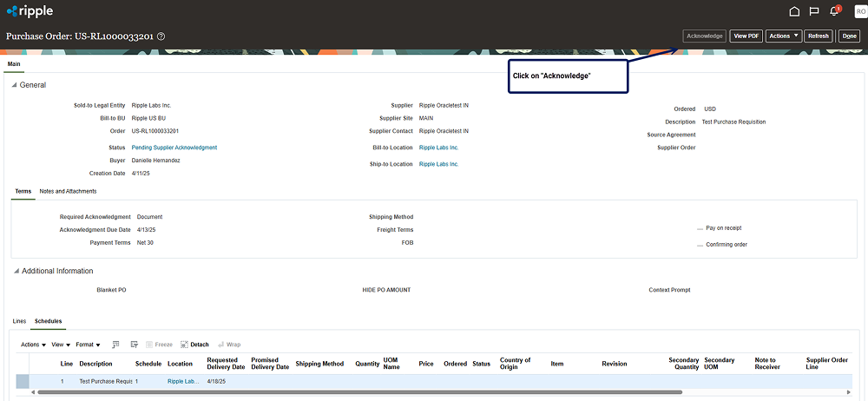Click the query by example table icon
The width and height of the screenshot is (868, 401).
click(115, 345)
